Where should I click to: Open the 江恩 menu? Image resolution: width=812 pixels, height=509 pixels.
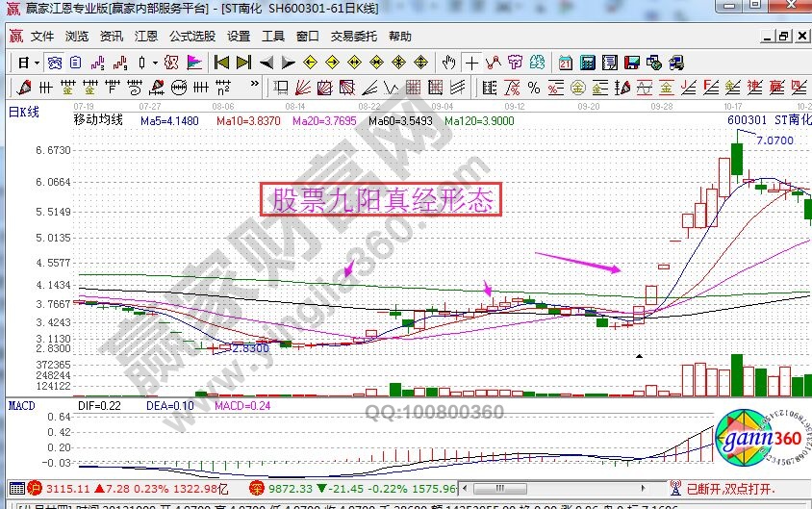point(145,37)
